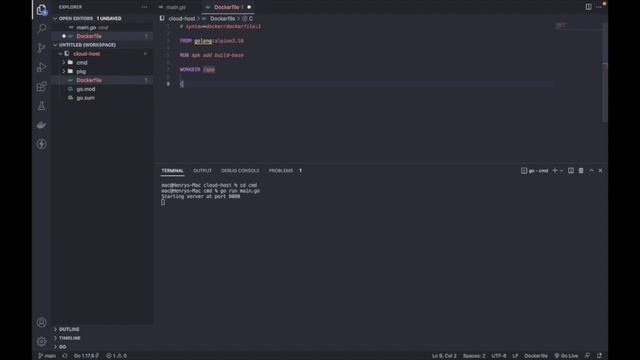Click the editor vertical scrollbar
Screen dimensions: 640x360
tap(605, 72)
